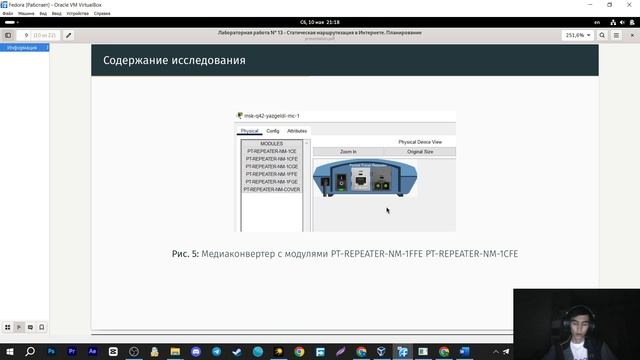Select PT-REPEATER-NM-1FFE in modules list

[x=272, y=174]
